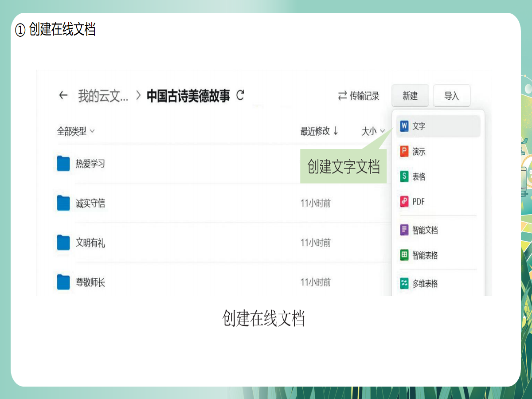Click the green spreadsheet icon for 表格
The height and width of the screenshot is (399, 532).
(404, 176)
